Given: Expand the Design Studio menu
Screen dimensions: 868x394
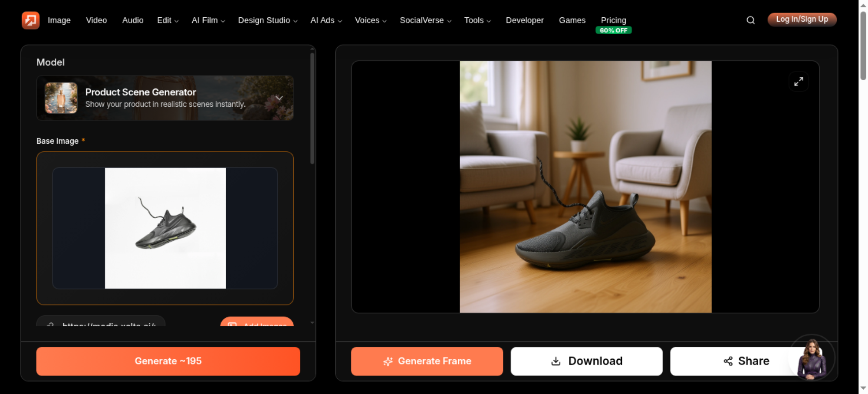Looking at the screenshot, I should pos(268,20).
